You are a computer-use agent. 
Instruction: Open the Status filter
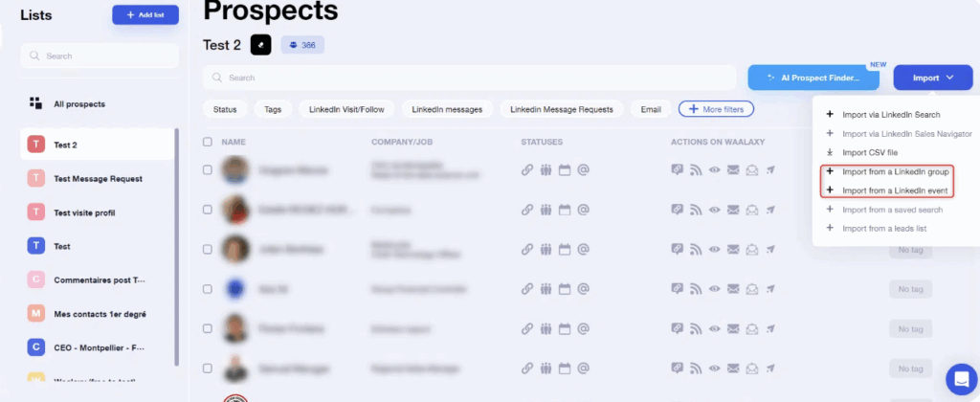[225, 109]
